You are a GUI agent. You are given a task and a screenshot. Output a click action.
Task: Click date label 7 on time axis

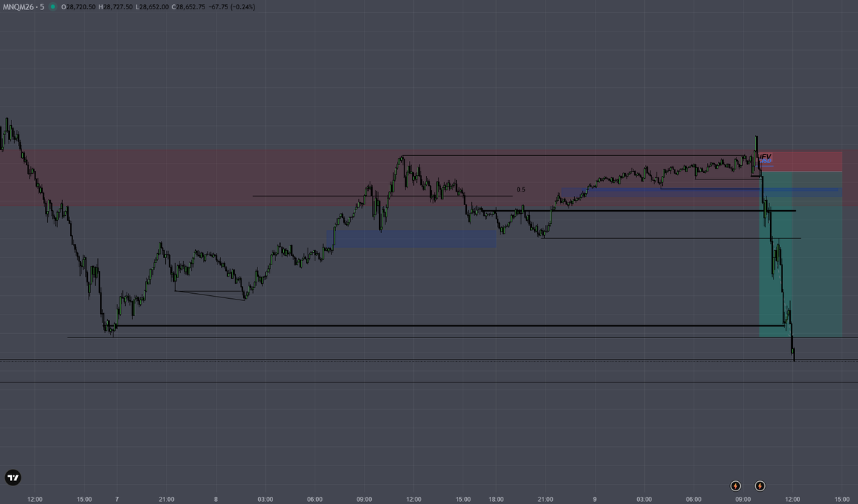(117, 499)
